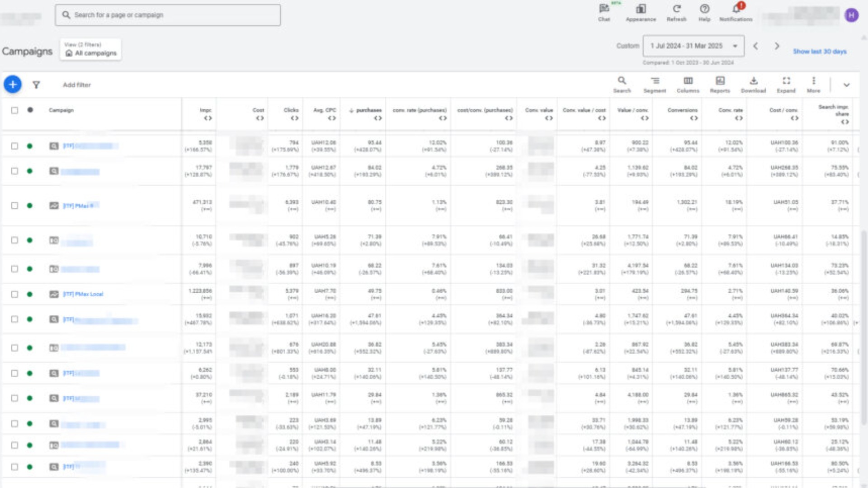Open the Help icon
The height and width of the screenshot is (488, 868).
point(704,12)
